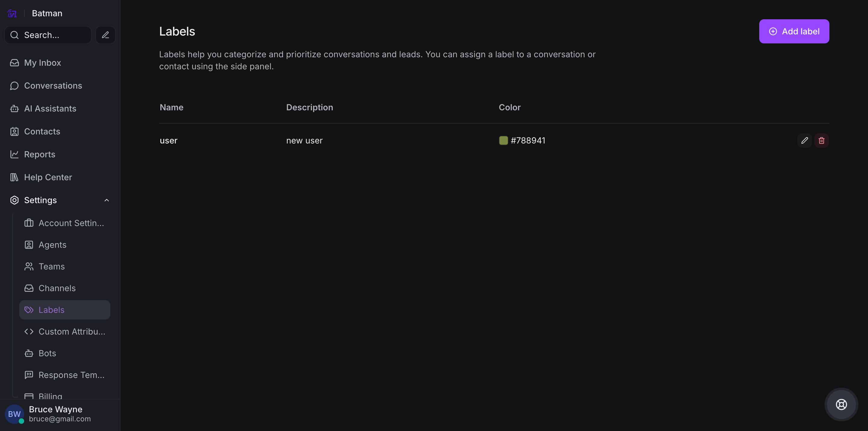Open the help lifebuoy floating button

pos(841,404)
